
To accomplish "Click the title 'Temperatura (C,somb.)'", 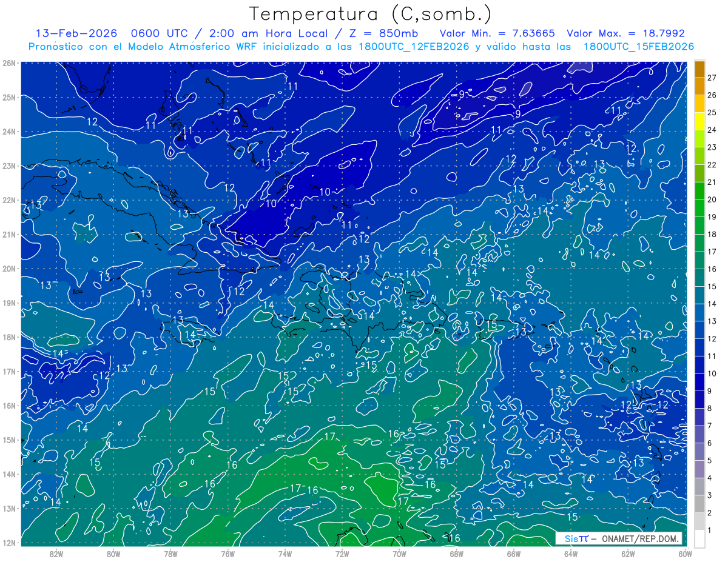I will pyautogui.click(x=371, y=14).
